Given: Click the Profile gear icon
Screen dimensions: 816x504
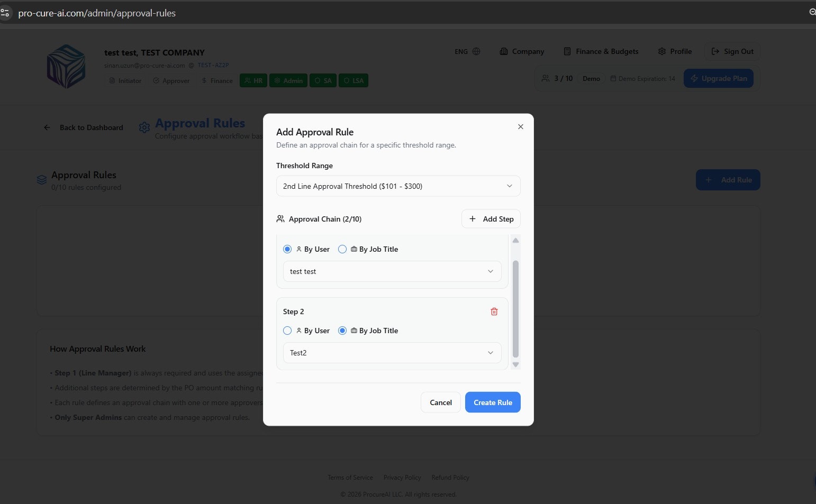Looking at the screenshot, I should (x=662, y=51).
